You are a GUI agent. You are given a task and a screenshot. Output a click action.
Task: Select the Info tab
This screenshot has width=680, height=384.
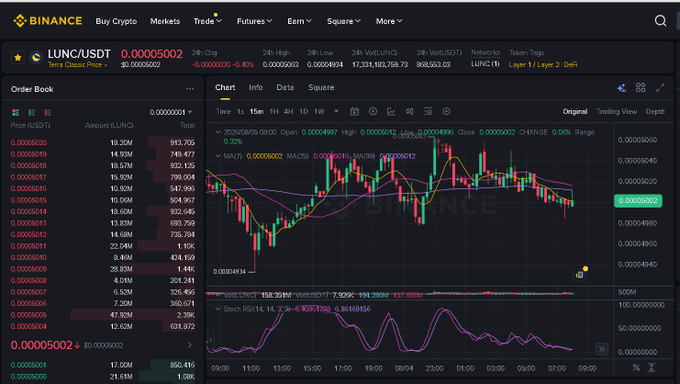(255, 88)
